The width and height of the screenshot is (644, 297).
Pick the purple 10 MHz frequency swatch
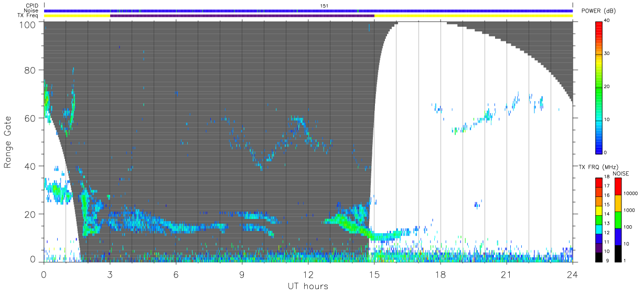(x=599, y=248)
